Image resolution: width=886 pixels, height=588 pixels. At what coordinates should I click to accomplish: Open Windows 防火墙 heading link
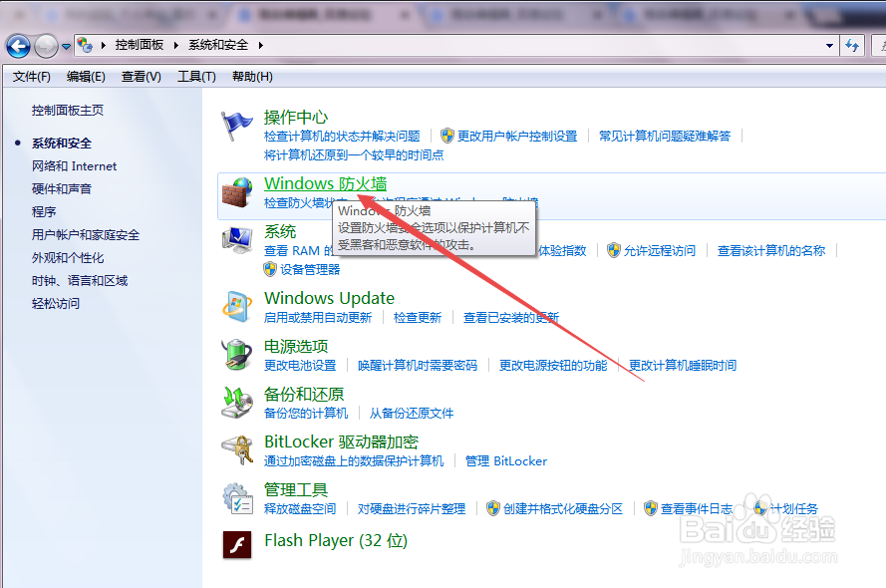[326, 183]
